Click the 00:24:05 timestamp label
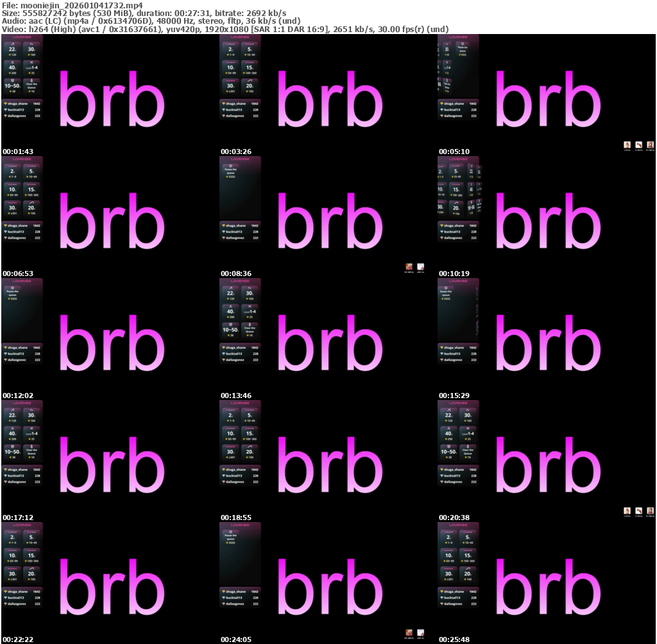This screenshot has width=657, height=644. (235, 640)
